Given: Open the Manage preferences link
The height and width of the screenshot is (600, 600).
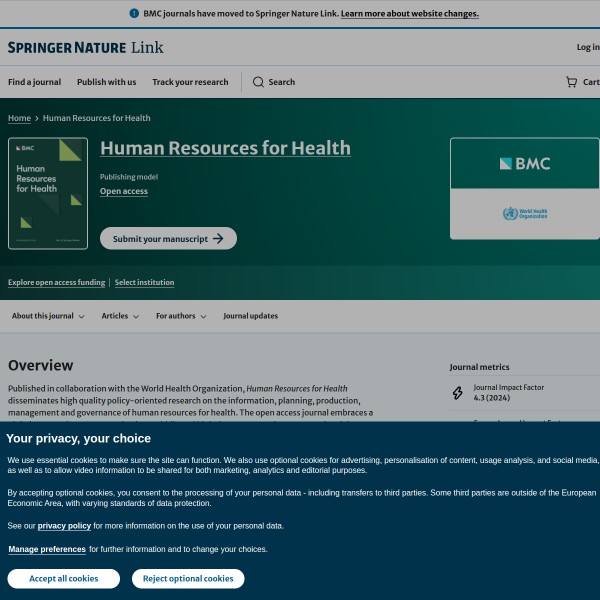Looking at the screenshot, I should click(x=47, y=549).
